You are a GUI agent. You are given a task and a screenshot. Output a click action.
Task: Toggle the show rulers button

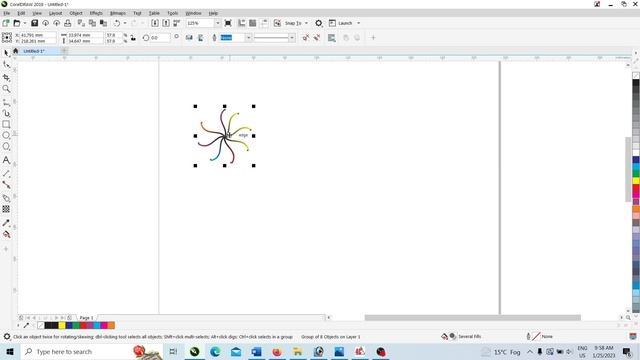[x=242, y=23]
